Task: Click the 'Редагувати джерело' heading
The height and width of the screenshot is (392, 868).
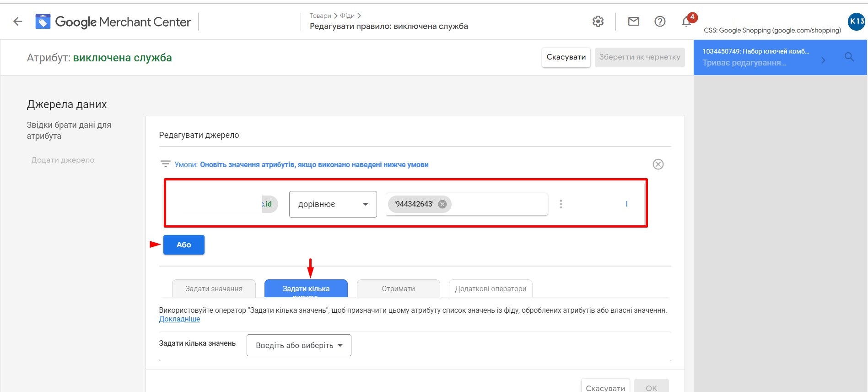Action: (x=199, y=135)
